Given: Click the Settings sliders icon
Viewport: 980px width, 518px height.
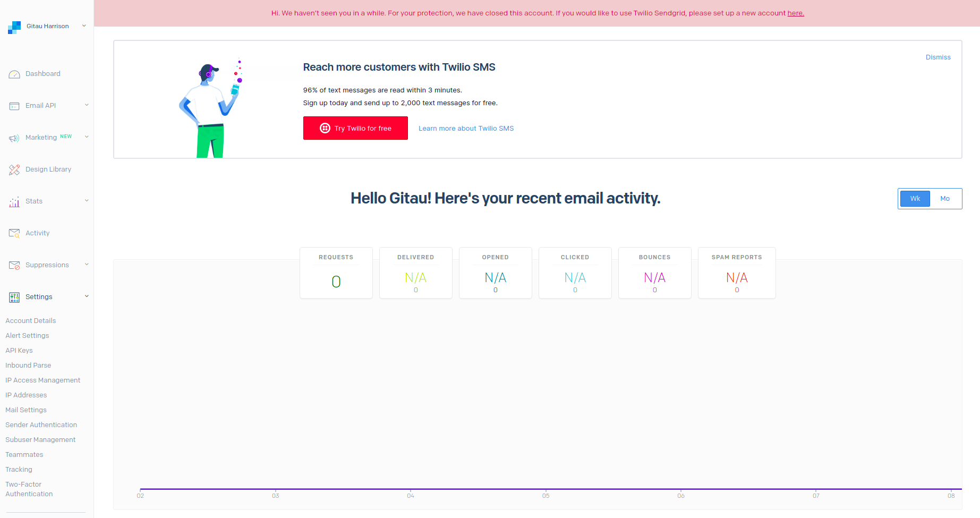Looking at the screenshot, I should tap(14, 298).
